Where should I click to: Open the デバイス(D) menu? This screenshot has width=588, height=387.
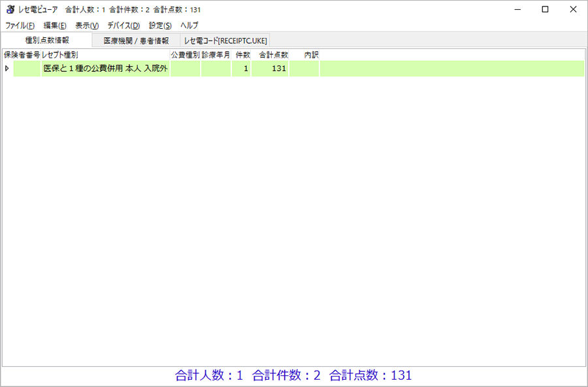tap(123, 25)
